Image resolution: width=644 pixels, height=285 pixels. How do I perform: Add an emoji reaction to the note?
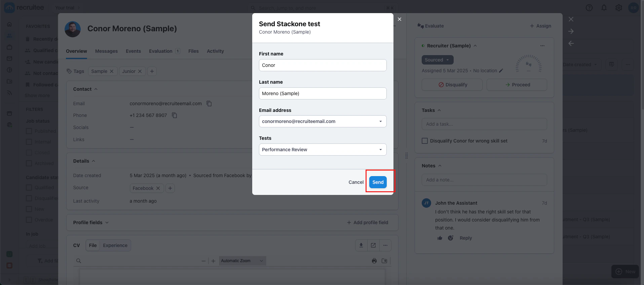(x=451, y=238)
